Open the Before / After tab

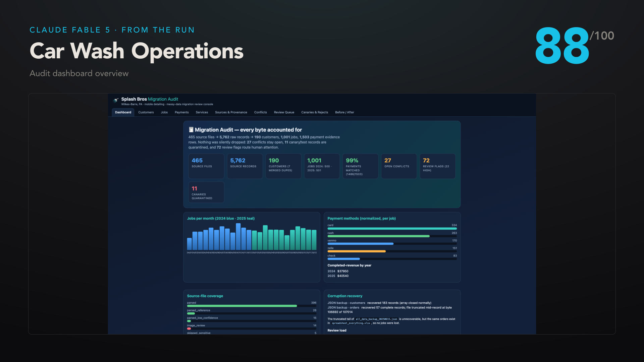point(344,112)
